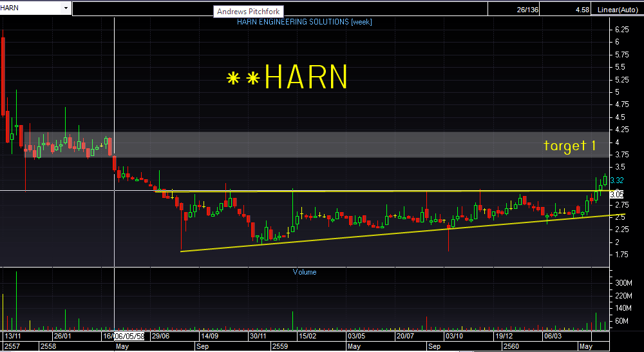
Task: Click the 03/10 date label
Action: [x=454, y=336]
